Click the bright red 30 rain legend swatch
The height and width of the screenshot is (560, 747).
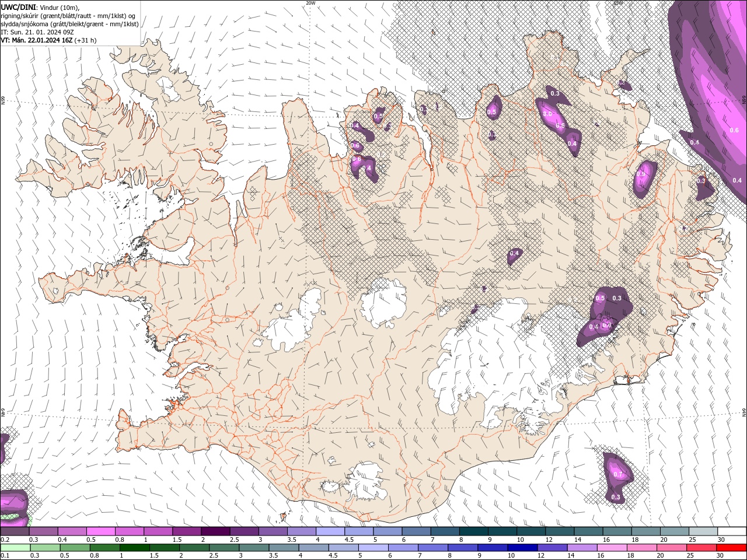pyautogui.click(x=732, y=548)
